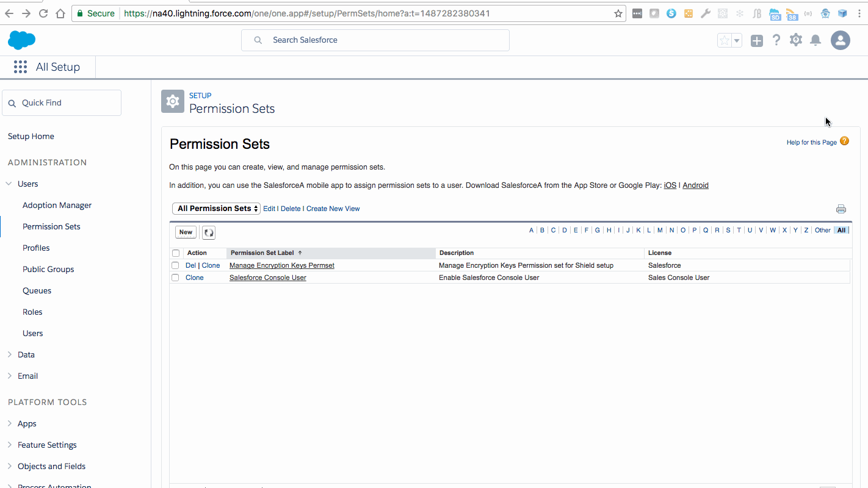Click the browser Back arrow
This screenshot has width=868, height=488.
coord(9,13)
